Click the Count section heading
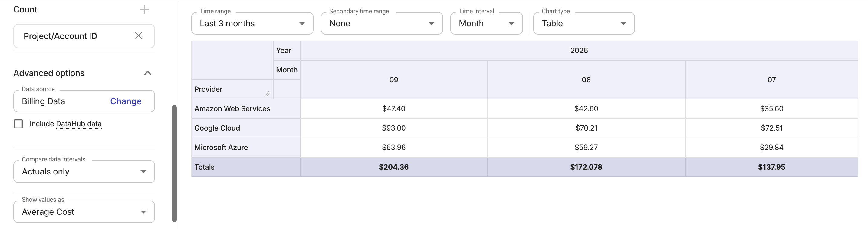The image size is (868, 229). (x=25, y=9)
